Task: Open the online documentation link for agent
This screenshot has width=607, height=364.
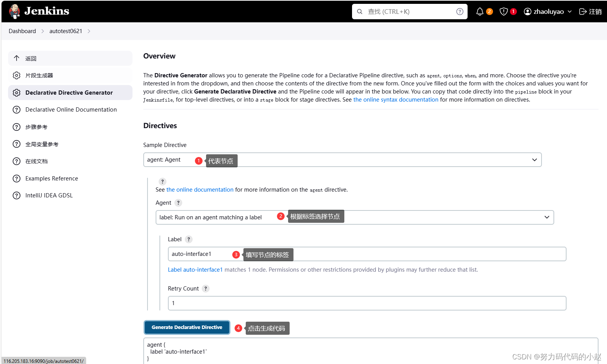Action: 200,190
